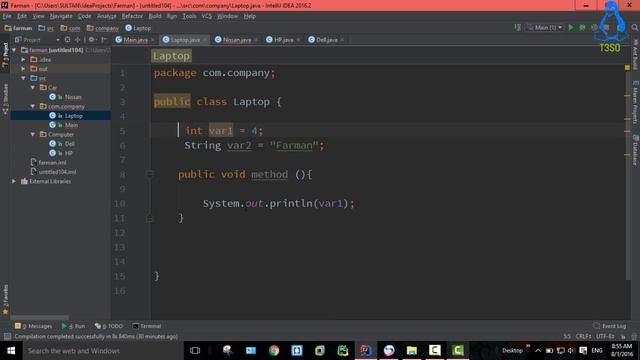Collapse the src folder
Image resolution: width=640 pixels, height=360 pixels.
click(x=24, y=78)
